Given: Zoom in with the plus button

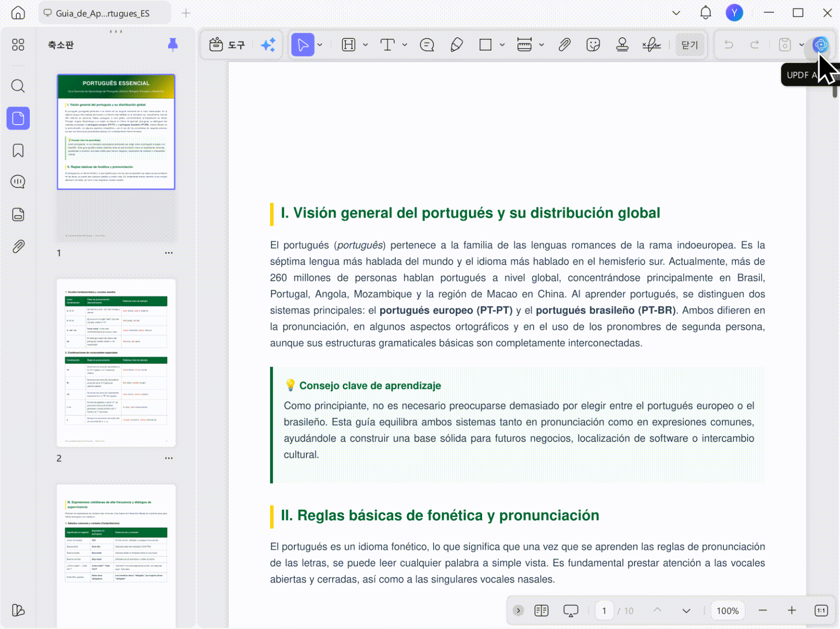Looking at the screenshot, I should (x=792, y=610).
